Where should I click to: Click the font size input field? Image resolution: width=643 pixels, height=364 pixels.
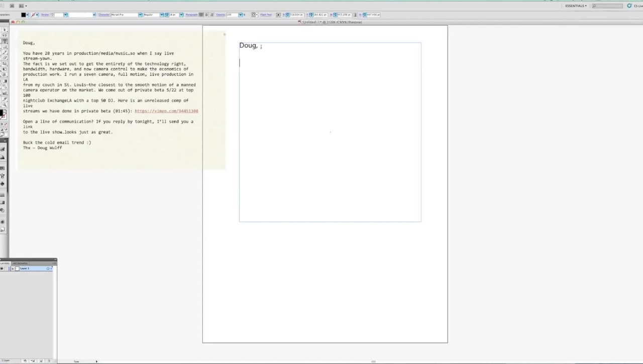point(173,15)
